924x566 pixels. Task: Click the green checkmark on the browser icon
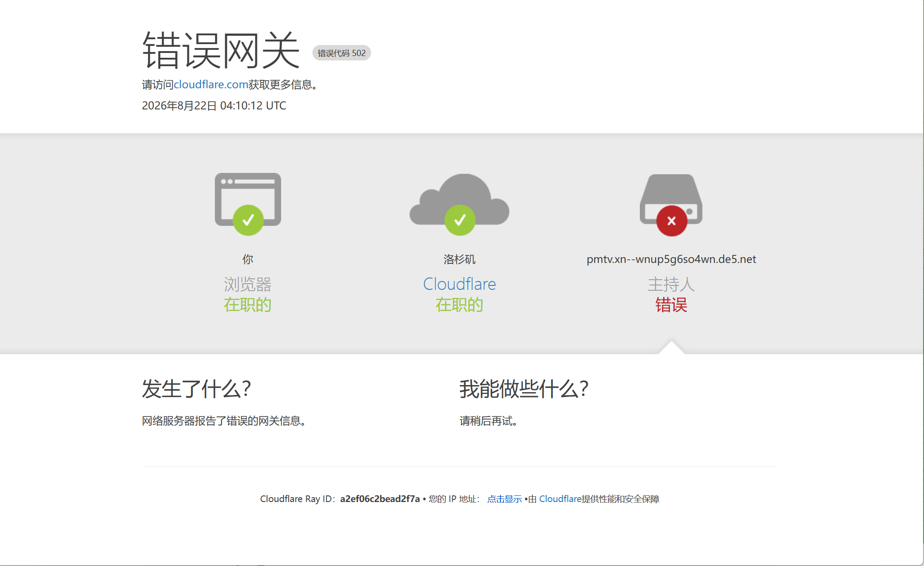(248, 220)
